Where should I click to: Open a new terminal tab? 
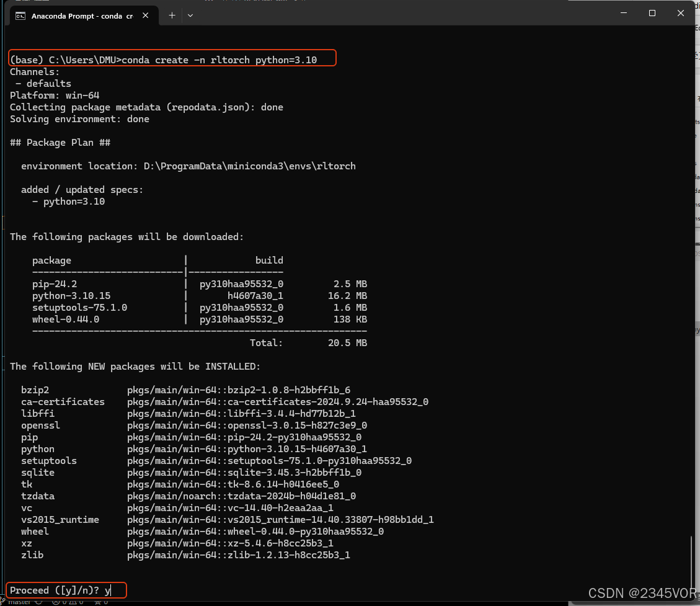172,16
